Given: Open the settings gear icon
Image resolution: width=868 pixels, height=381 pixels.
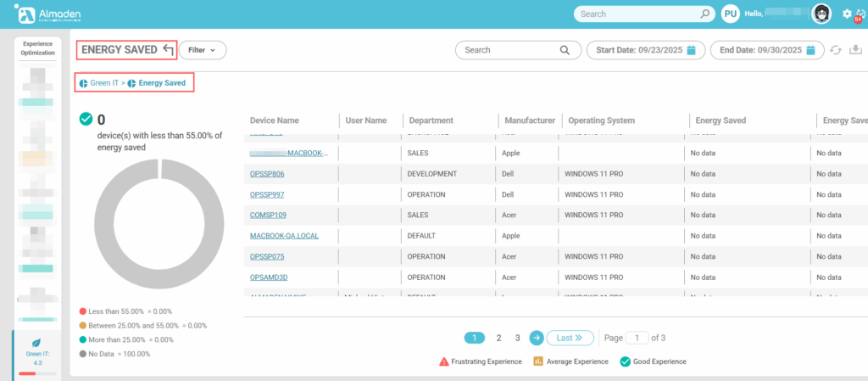Looking at the screenshot, I should click(x=847, y=14).
